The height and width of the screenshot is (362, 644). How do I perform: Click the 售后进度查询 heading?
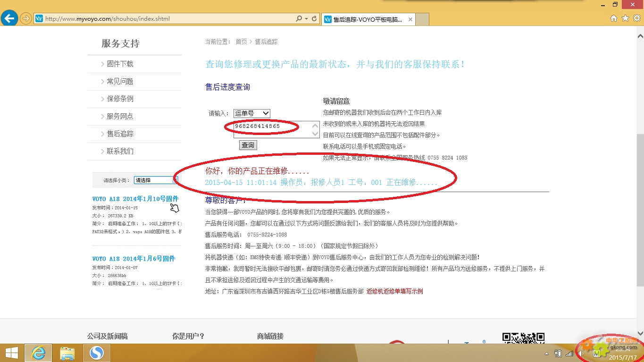pos(227,87)
